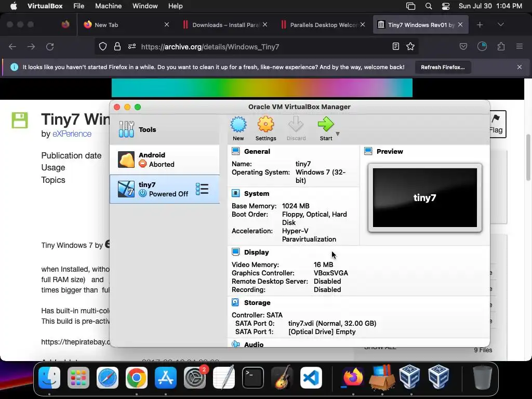Bookmark this page with star icon
This screenshot has width=532, height=399.
coord(410,46)
